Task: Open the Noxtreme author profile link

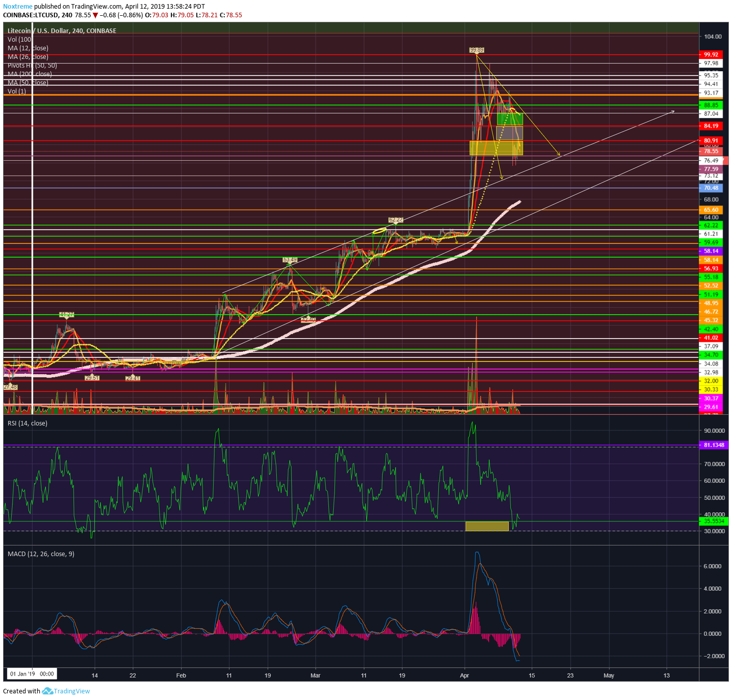Action: pyautogui.click(x=18, y=7)
